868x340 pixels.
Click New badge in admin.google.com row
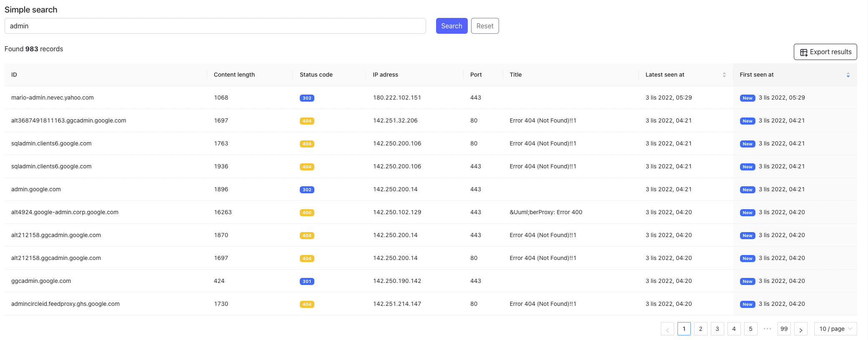tap(748, 190)
